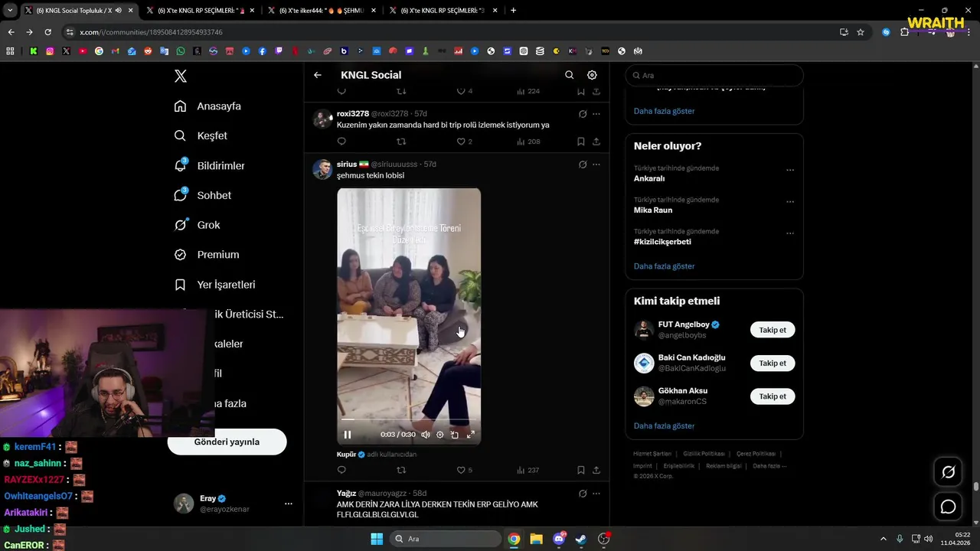Open Chrome tab search dropdown

point(10,11)
